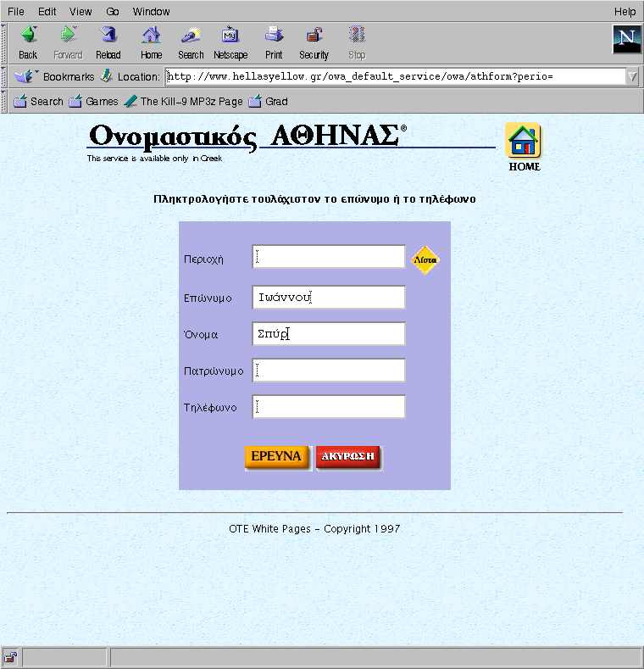Go to browser Home via toolbar icon

[x=151, y=35]
